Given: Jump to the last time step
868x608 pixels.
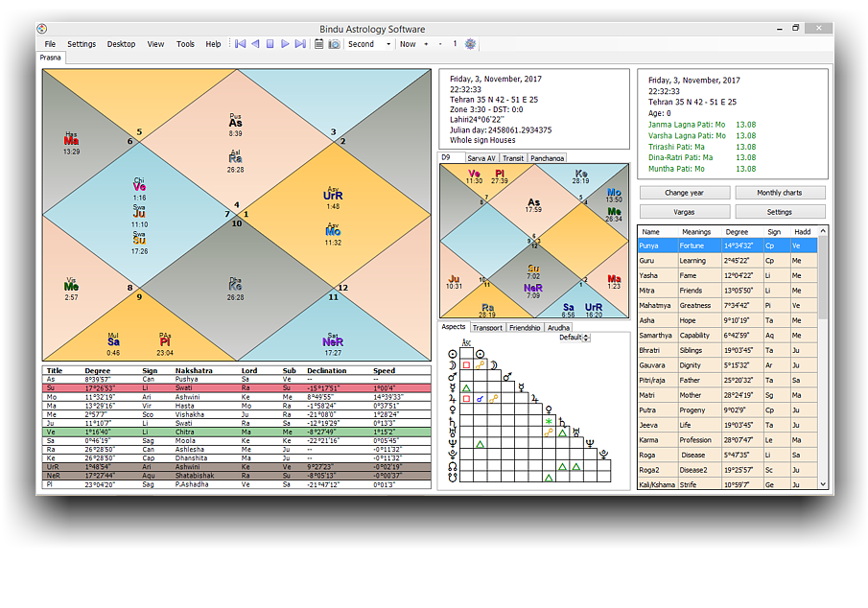Looking at the screenshot, I should 300,44.
